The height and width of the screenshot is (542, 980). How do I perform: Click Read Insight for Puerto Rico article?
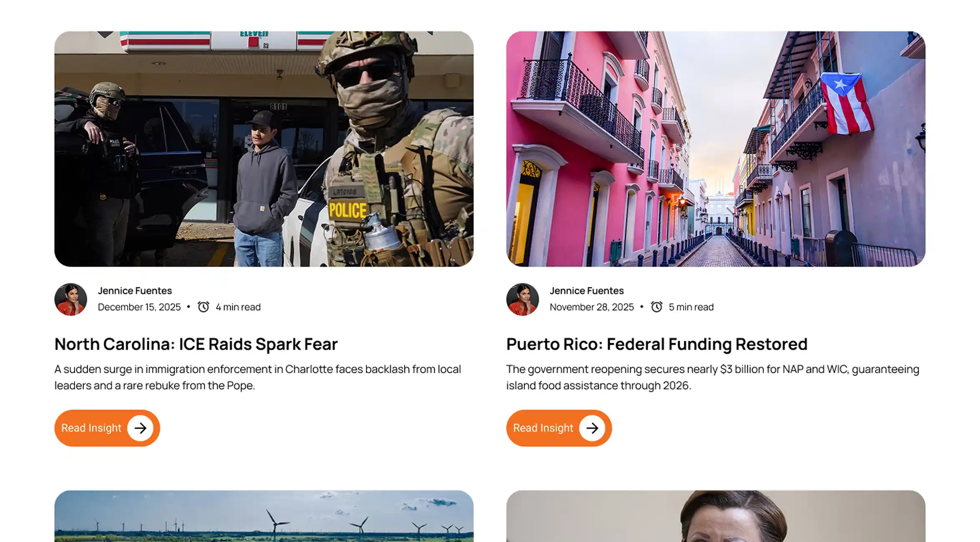click(x=559, y=428)
